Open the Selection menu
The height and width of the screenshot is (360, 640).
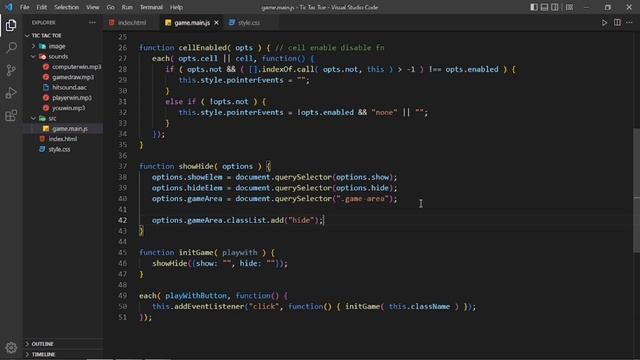[67, 7]
